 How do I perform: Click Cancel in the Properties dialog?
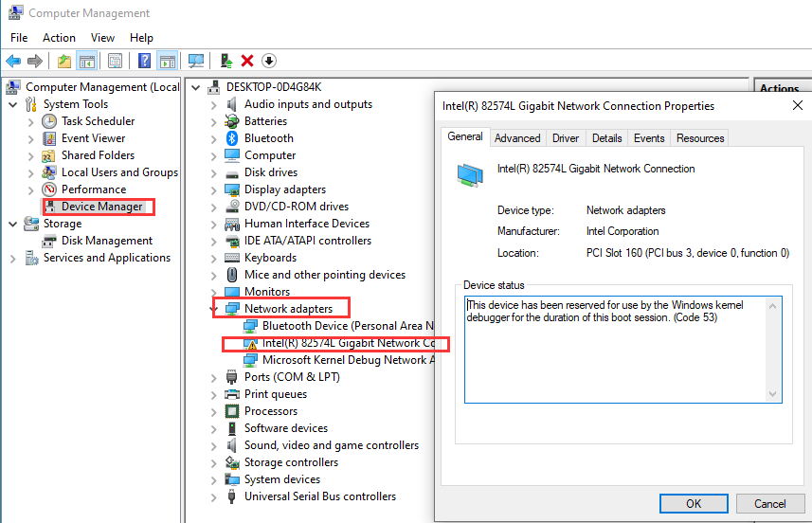pos(770,503)
